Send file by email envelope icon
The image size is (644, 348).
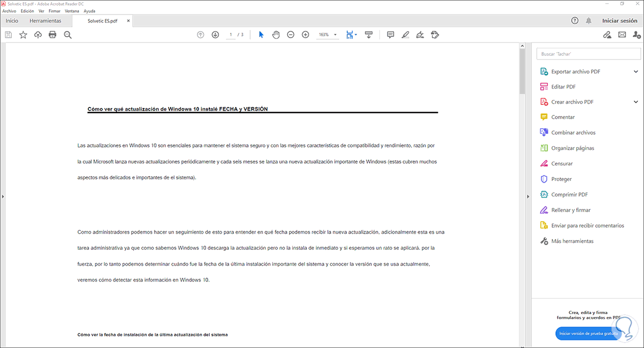point(622,35)
